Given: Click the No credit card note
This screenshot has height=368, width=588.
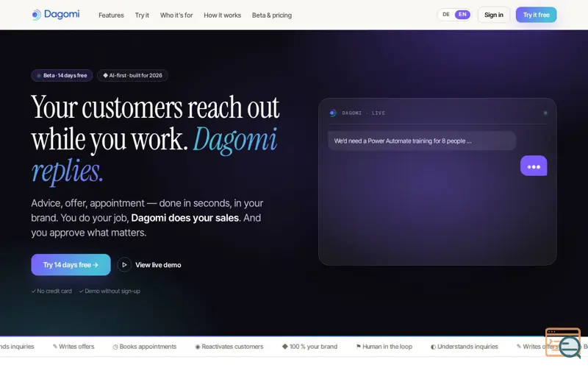Looking at the screenshot, I should pyautogui.click(x=51, y=291).
